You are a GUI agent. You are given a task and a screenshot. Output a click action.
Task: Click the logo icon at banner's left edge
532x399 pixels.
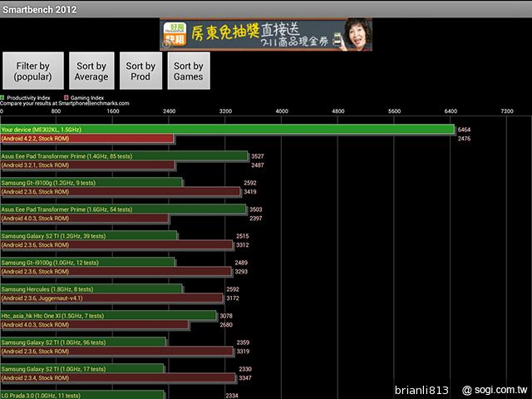171,36
